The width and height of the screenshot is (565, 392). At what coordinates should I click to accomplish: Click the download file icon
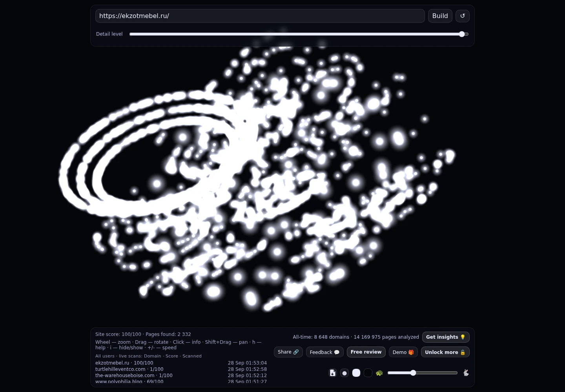click(333, 373)
